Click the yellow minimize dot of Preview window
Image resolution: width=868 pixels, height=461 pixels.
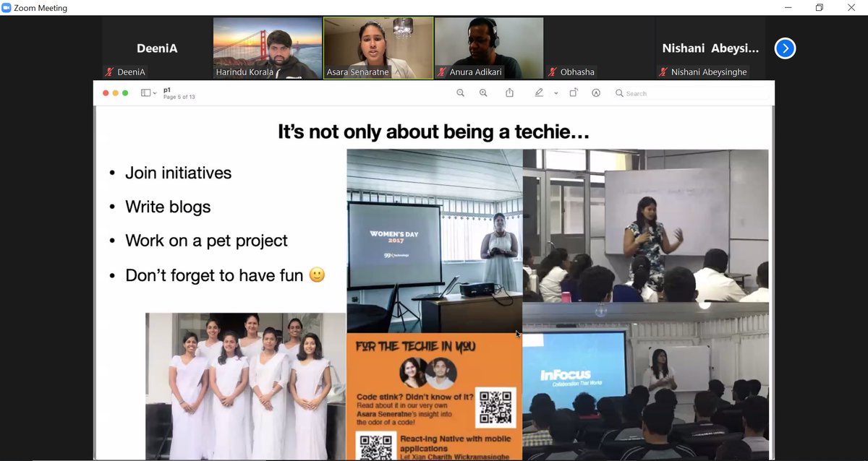click(x=116, y=93)
